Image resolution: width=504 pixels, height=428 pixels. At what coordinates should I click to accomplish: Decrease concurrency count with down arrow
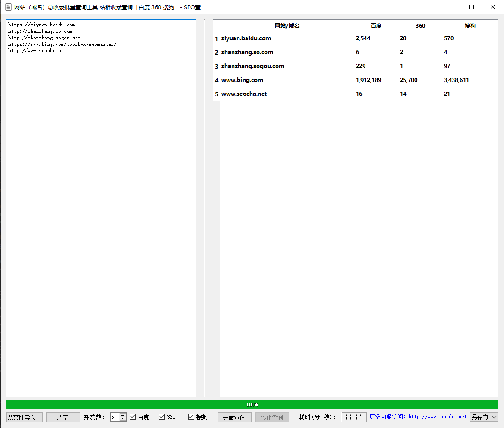(x=122, y=419)
